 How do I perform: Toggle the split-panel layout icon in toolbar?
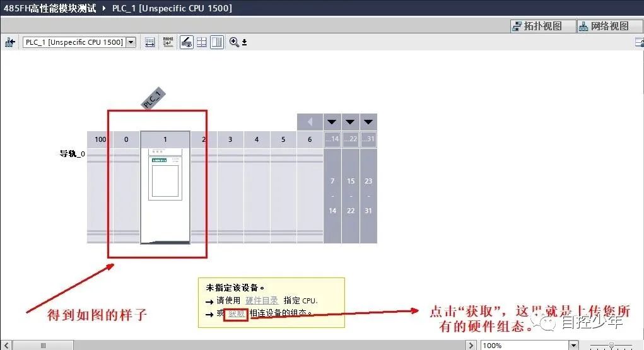[x=217, y=42]
